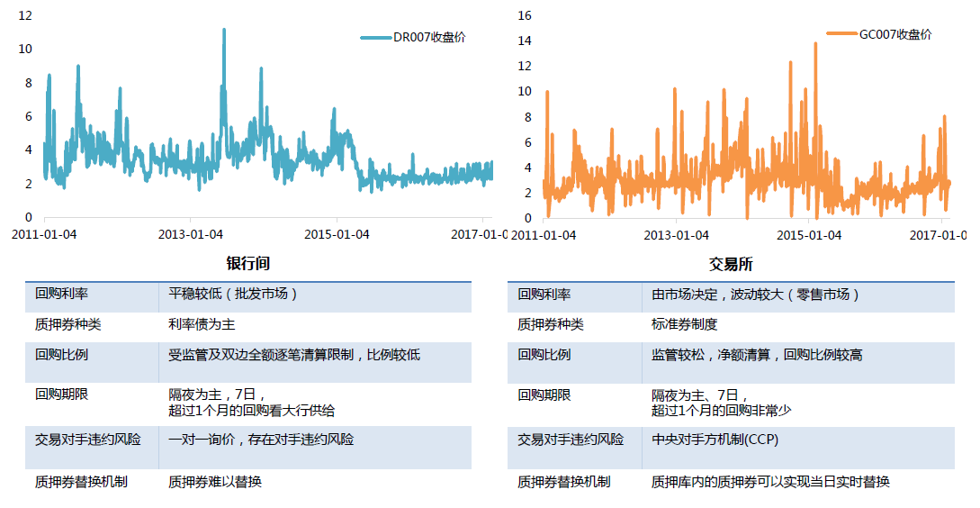Click the 质押券难以替换 cell

tap(215, 482)
